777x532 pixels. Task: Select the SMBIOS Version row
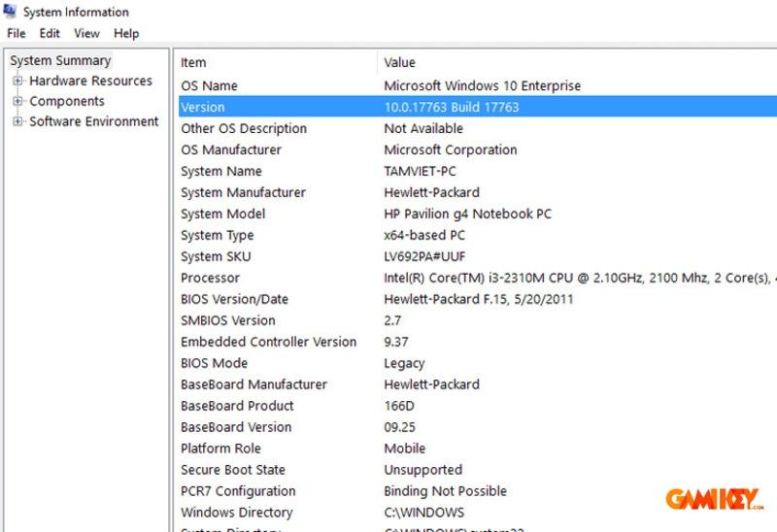tap(478, 320)
